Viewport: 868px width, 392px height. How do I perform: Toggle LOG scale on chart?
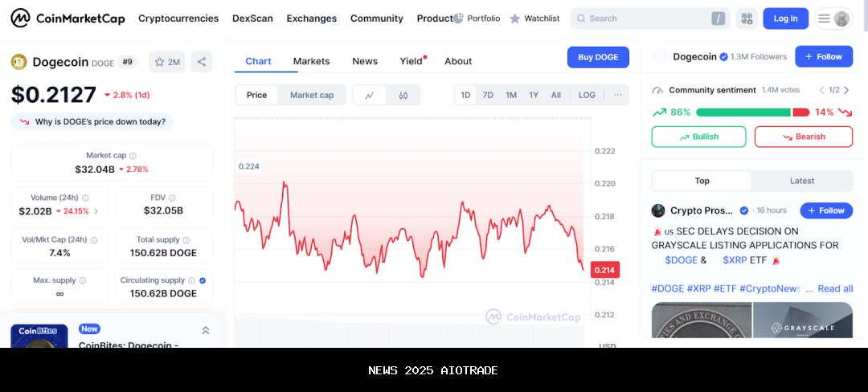(x=587, y=95)
